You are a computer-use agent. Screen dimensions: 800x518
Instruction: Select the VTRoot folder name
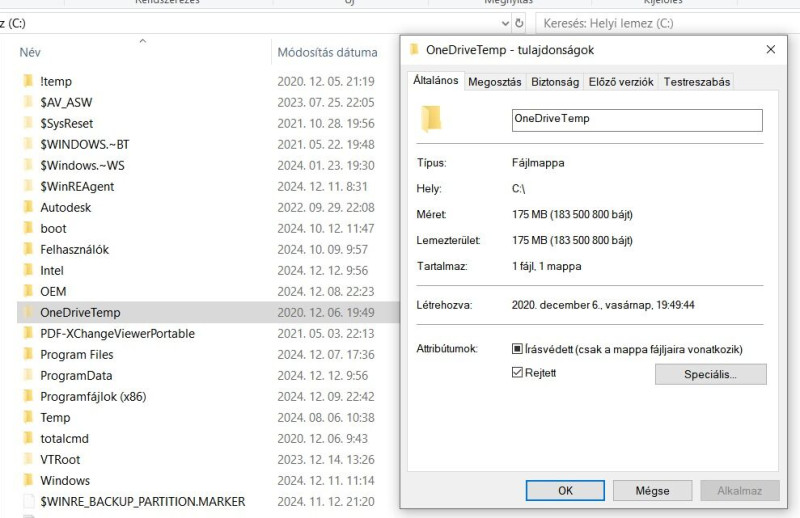60,459
